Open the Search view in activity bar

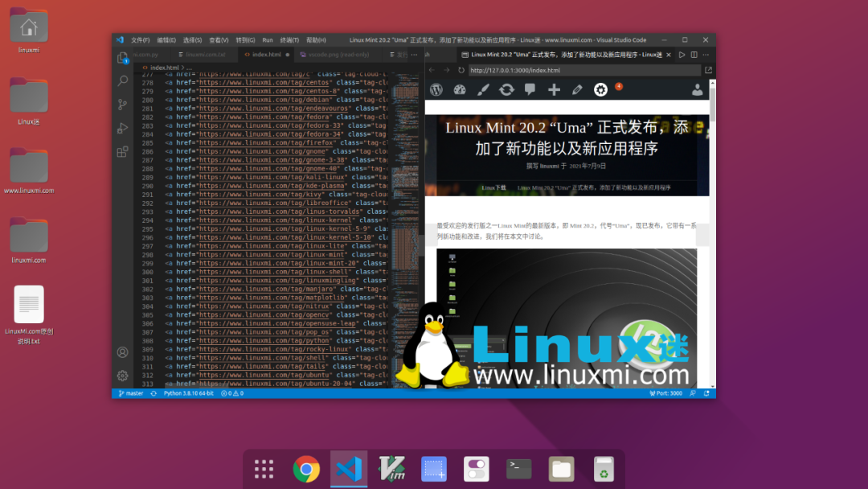[122, 81]
